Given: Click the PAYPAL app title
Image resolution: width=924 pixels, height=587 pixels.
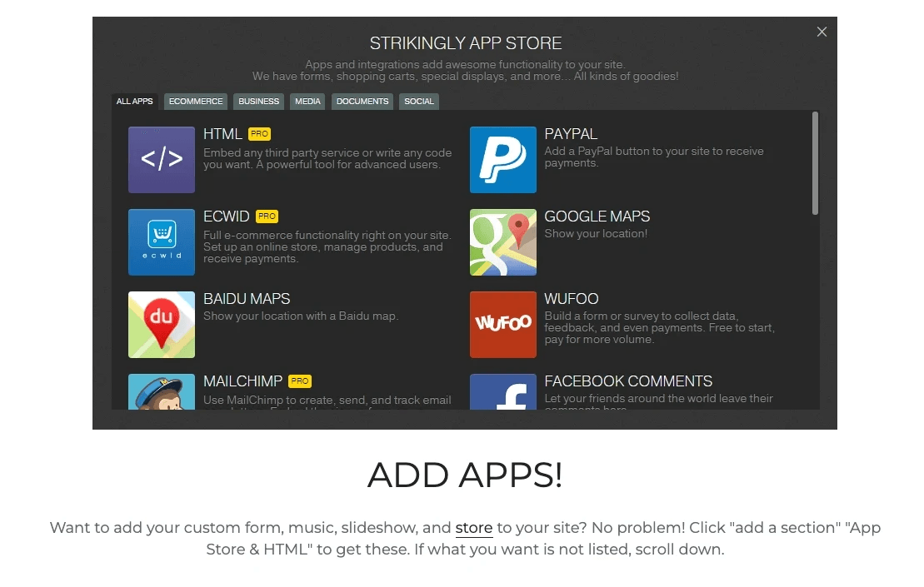Looking at the screenshot, I should point(571,134).
